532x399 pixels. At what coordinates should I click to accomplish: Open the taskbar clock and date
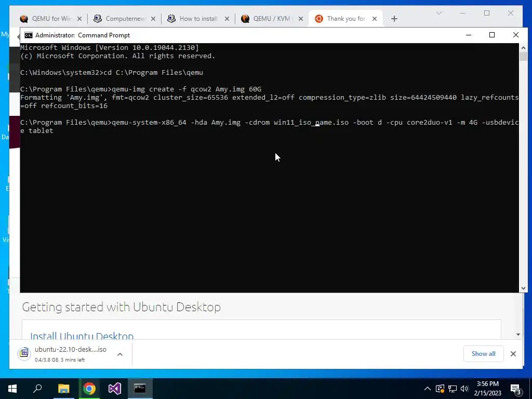tap(487, 389)
